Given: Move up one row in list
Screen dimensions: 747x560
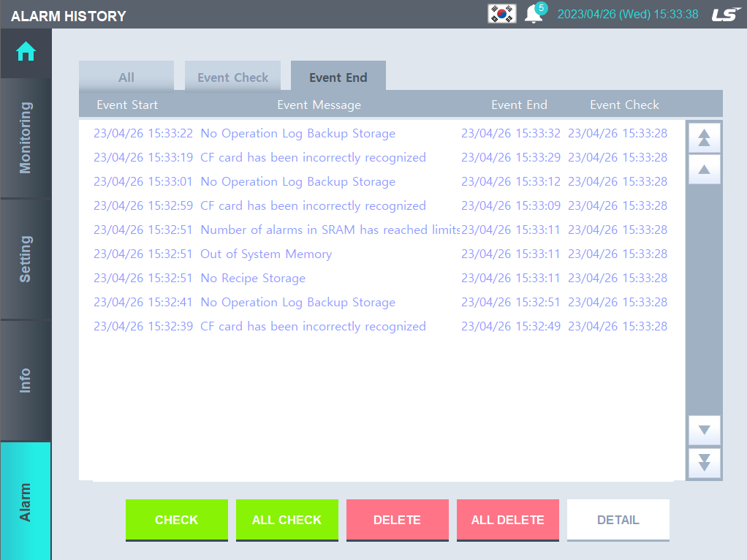Looking at the screenshot, I should click(x=704, y=169).
